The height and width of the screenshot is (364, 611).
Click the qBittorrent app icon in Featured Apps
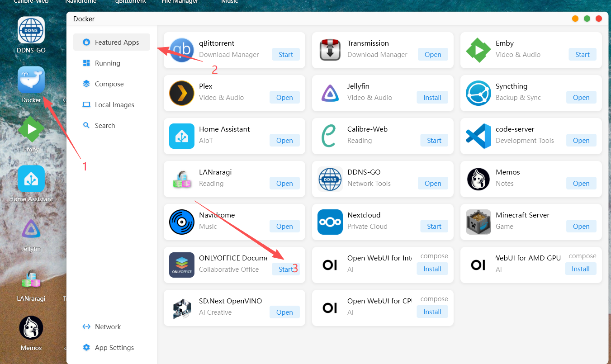[x=182, y=50]
